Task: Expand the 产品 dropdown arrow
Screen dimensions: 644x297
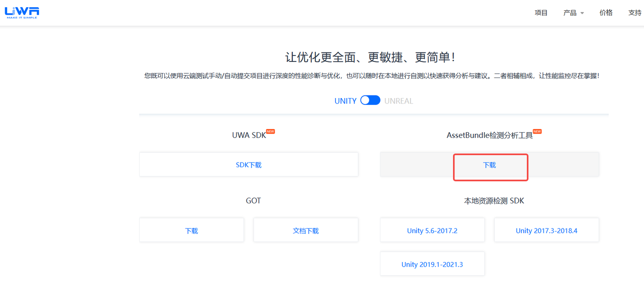Action: (x=582, y=13)
